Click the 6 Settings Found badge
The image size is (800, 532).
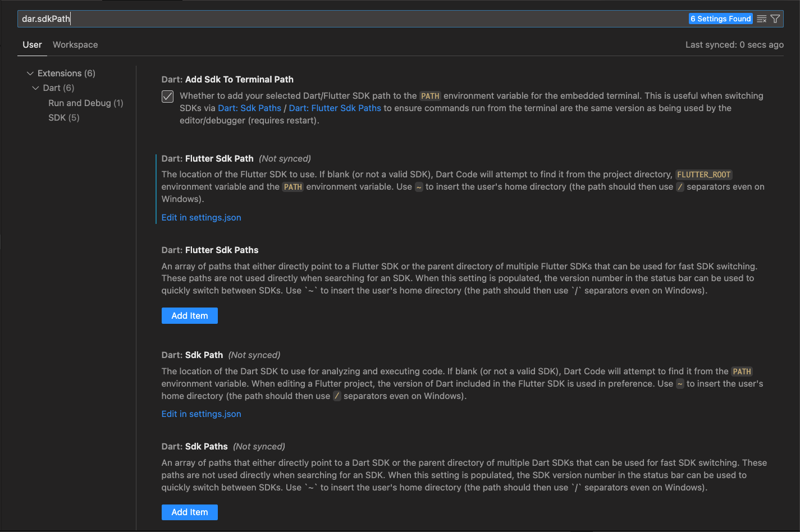[x=720, y=19]
